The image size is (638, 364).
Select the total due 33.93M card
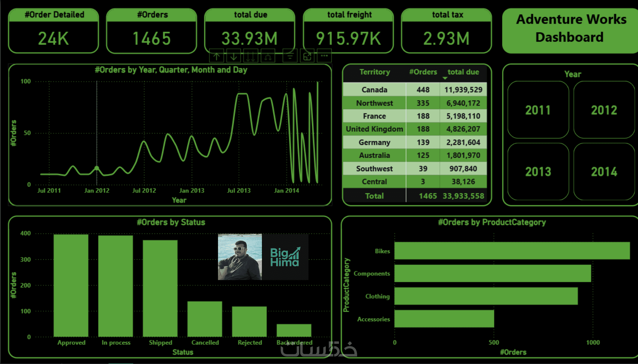[x=250, y=31]
